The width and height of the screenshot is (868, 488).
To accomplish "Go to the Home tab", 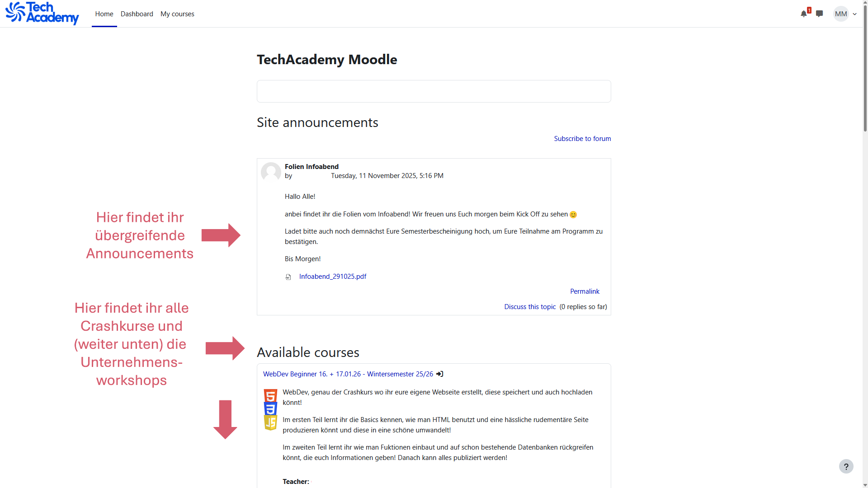I will (x=104, y=14).
